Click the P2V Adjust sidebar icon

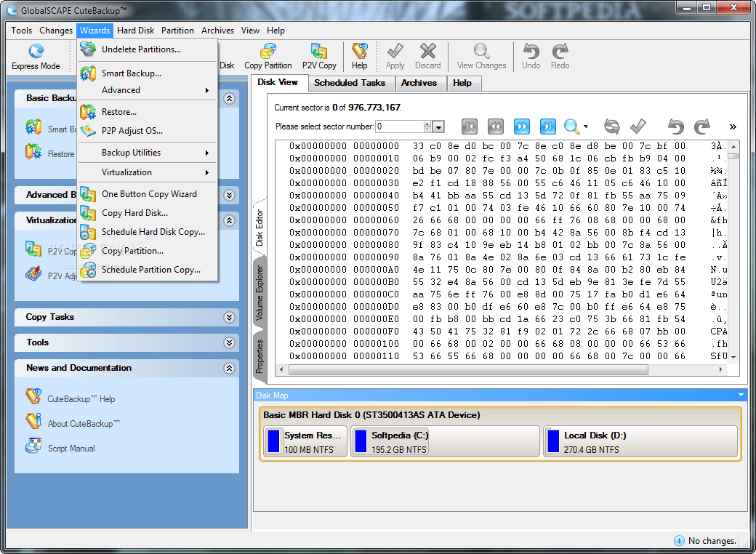(33, 274)
